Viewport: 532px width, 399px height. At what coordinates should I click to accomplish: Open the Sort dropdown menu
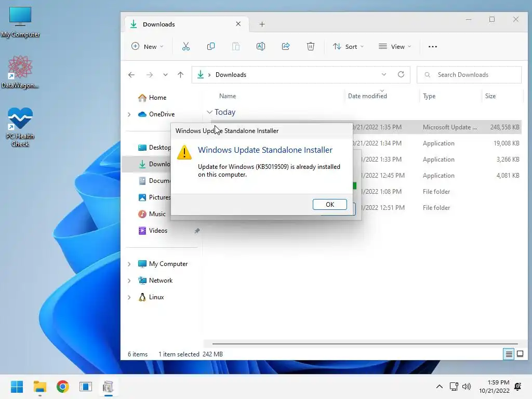pos(348,46)
